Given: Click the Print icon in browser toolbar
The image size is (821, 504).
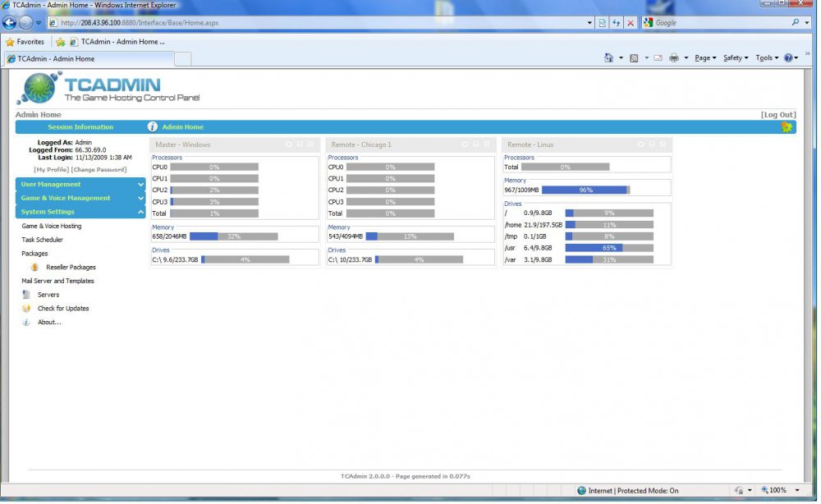Looking at the screenshot, I should pos(674,58).
